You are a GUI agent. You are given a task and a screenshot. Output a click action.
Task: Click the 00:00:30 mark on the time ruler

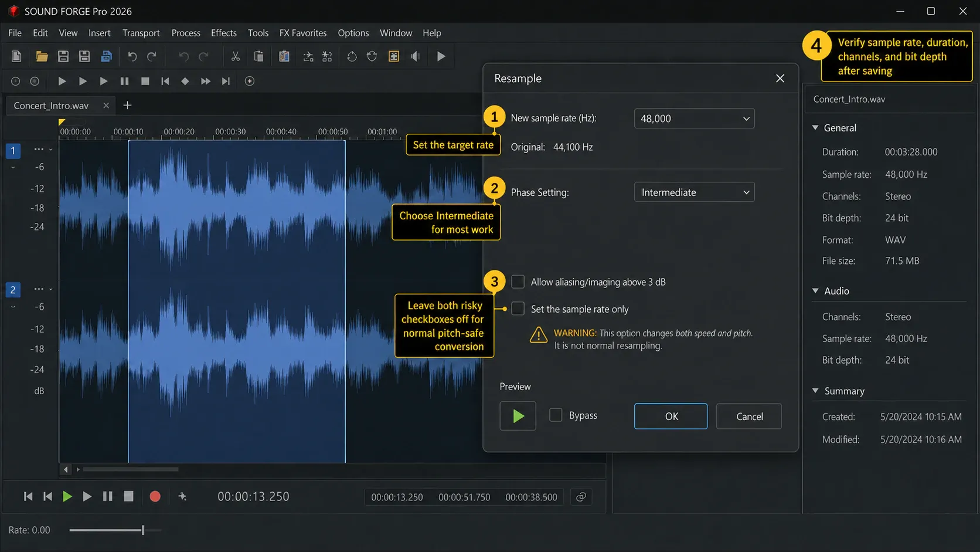coord(230,131)
